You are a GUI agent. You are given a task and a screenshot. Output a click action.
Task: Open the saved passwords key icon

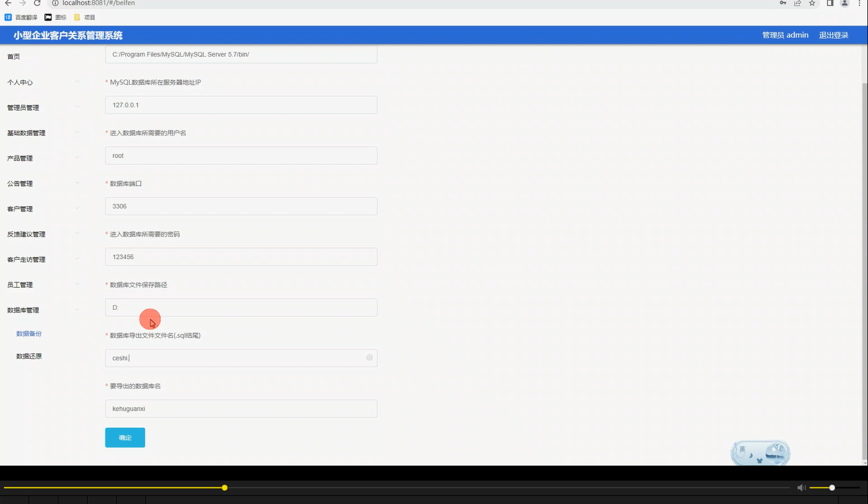783,3
